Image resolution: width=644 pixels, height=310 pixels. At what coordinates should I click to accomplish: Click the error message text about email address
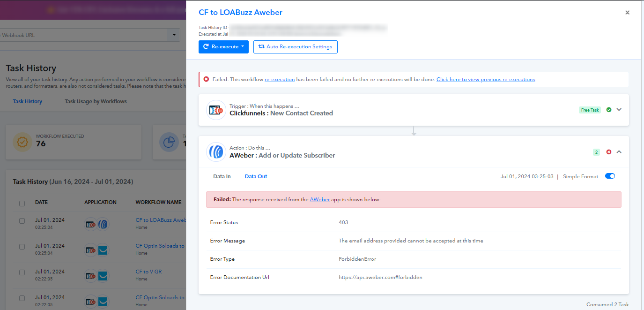point(411,241)
